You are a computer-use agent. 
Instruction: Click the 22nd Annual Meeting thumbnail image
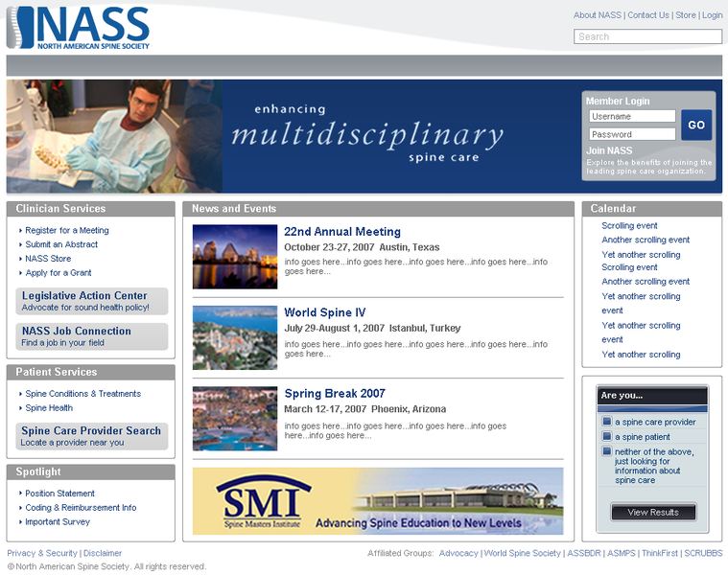click(x=235, y=257)
